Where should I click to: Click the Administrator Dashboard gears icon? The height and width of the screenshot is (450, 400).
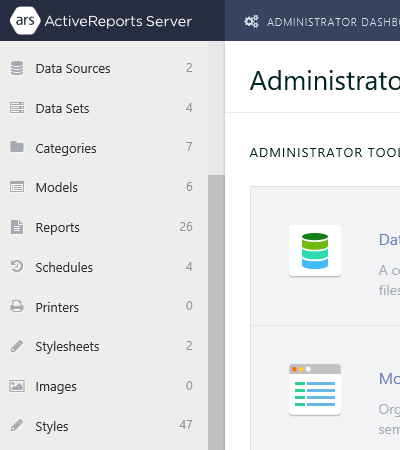(251, 22)
